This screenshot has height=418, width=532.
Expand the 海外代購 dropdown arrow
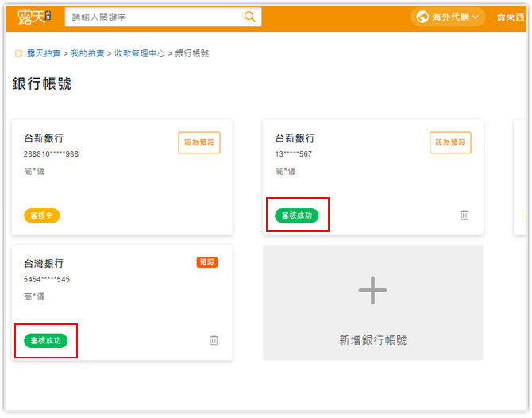coord(476,17)
